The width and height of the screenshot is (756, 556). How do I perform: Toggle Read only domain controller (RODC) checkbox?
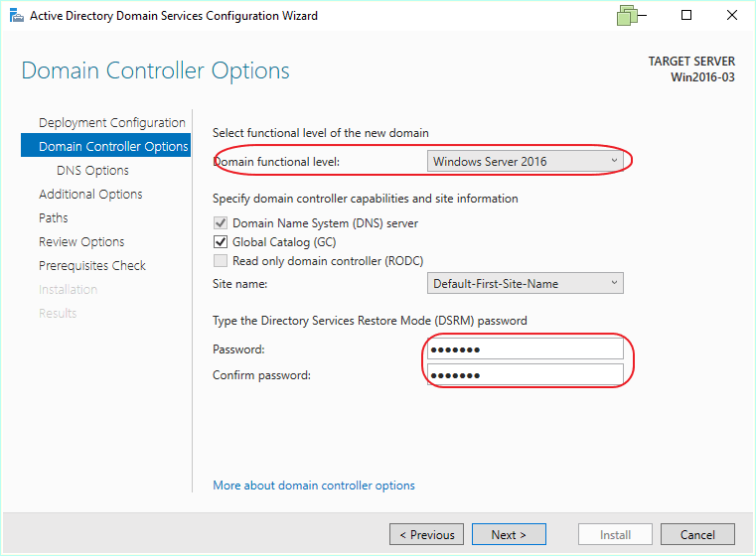tap(221, 261)
